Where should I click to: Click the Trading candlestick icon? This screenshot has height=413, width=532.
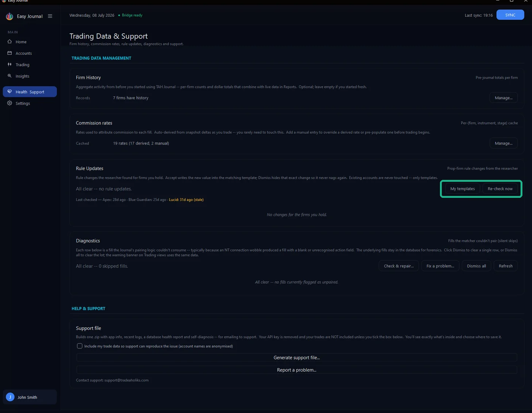point(9,64)
